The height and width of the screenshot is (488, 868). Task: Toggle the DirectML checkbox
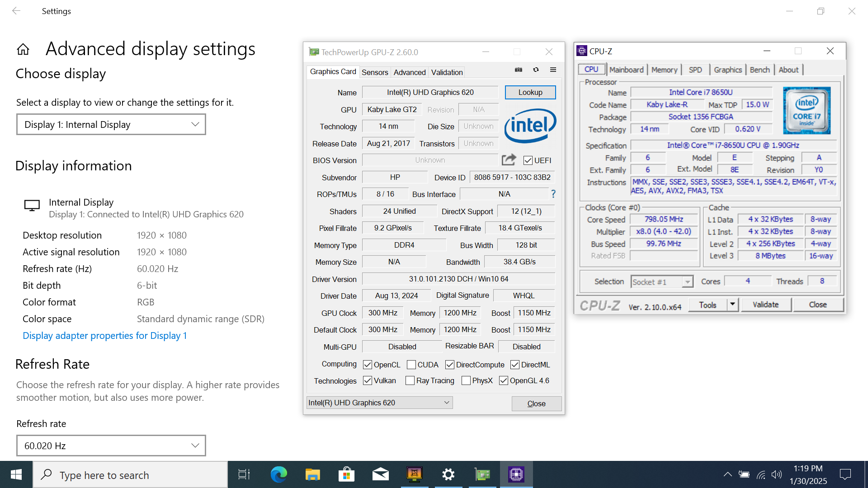515,365
